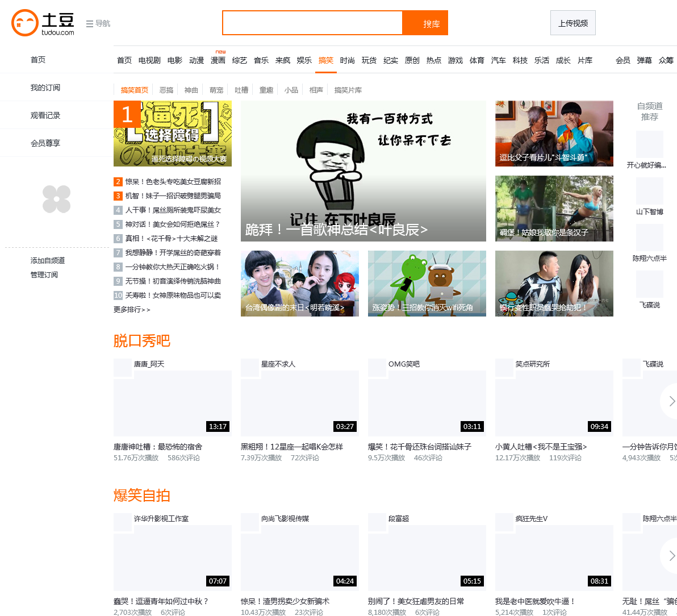Select the 吐槽 sub-category

click(x=241, y=90)
